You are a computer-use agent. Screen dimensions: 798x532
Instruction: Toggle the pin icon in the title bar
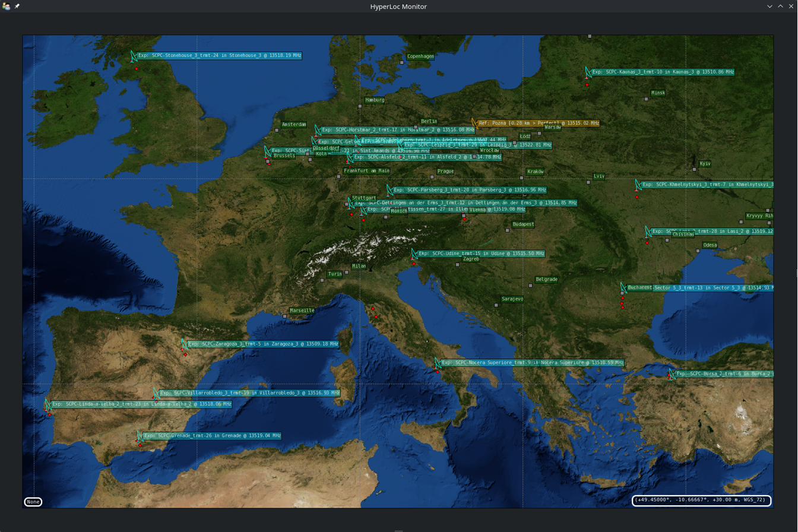pos(17,6)
